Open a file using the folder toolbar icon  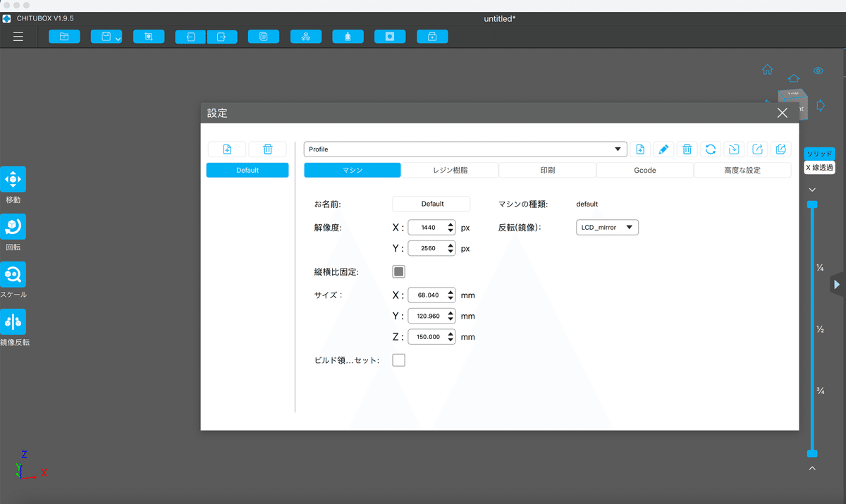(x=64, y=36)
